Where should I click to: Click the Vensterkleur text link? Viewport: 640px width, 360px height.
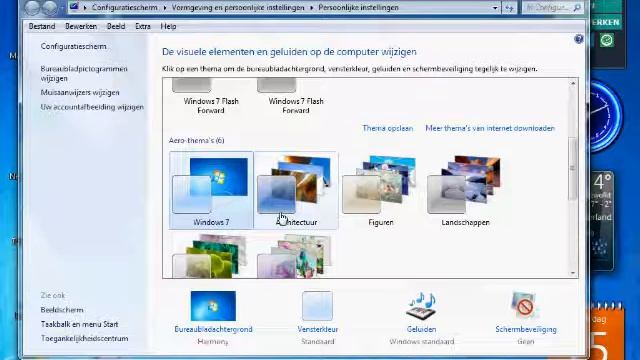pos(318,329)
